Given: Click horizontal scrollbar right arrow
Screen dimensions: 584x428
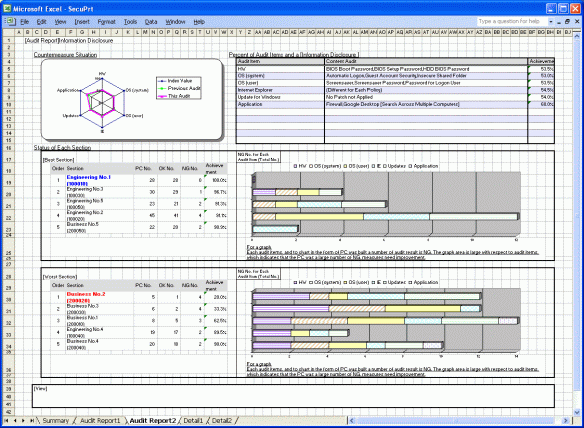Looking at the screenshot, I should (566, 421).
